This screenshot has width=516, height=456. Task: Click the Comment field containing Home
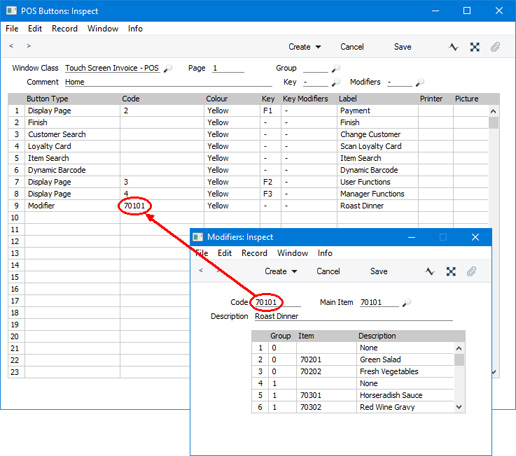[x=168, y=82]
